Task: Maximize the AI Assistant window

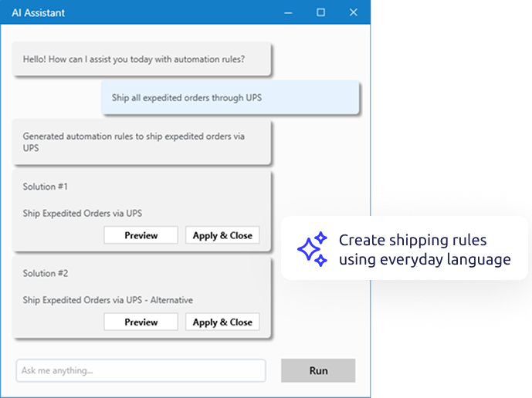Action: click(321, 12)
